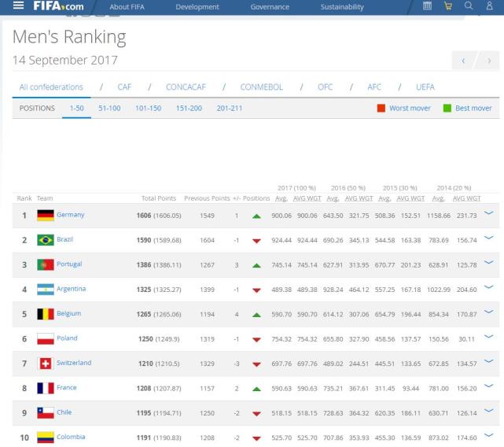Click the Belgium flag icon
The height and width of the screenshot is (447, 504).
pos(46,314)
